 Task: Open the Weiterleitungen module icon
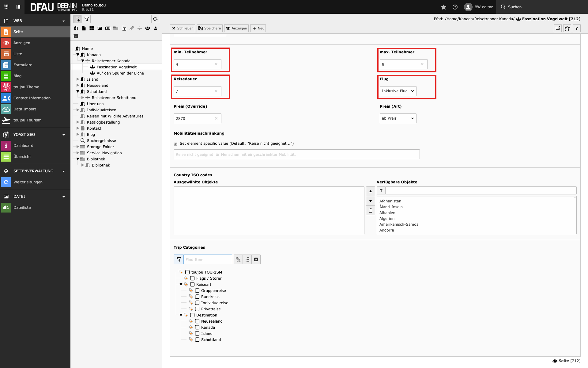tap(6, 182)
